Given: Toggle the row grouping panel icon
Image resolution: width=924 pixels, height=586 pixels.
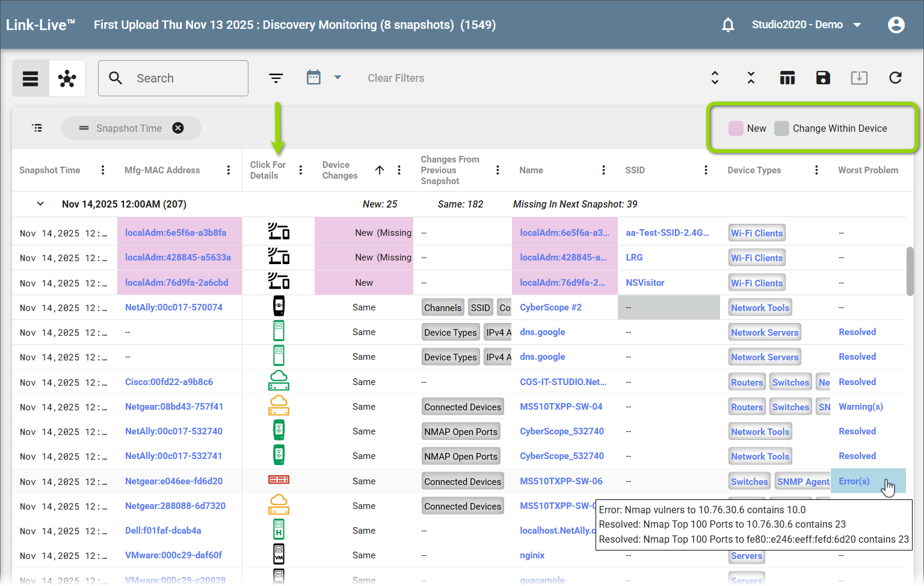Looking at the screenshot, I should 37,128.
